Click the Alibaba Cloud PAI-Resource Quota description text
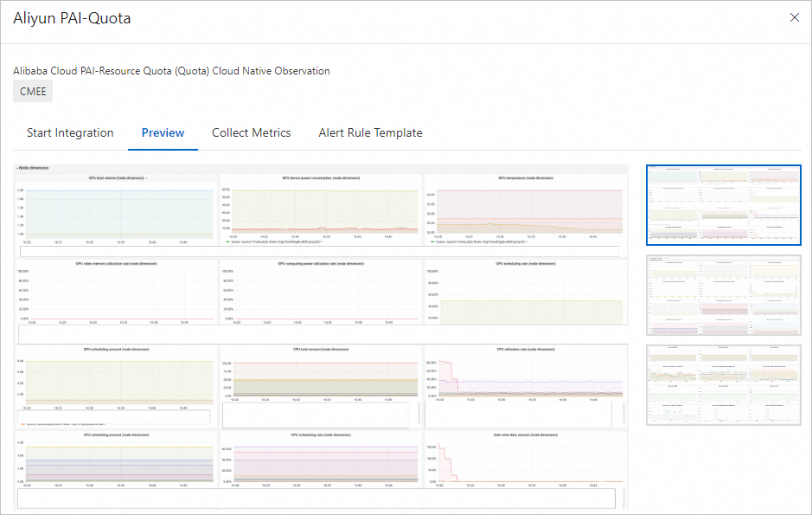The width and height of the screenshot is (812, 515). [171, 71]
